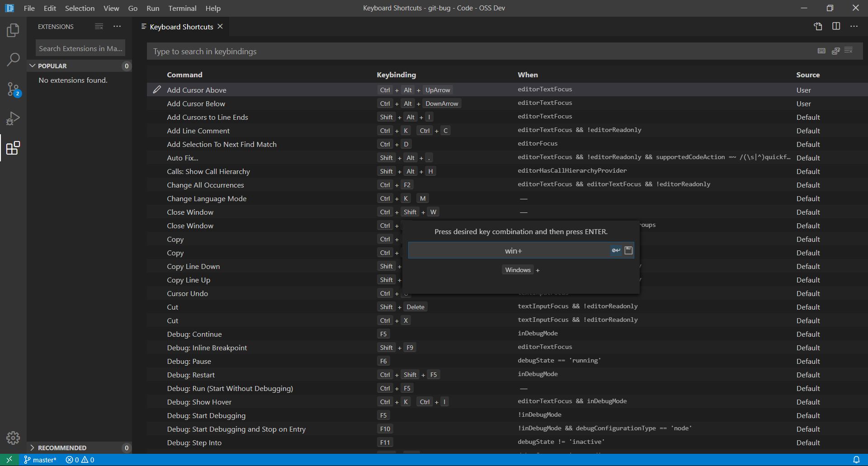The width and height of the screenshot is (868, 466).
Task: Open problems panel from errors and warnings count
Action: point(80,460)
